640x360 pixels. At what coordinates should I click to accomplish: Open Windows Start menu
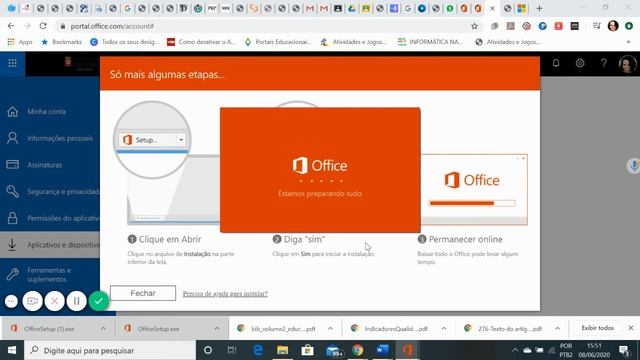point(12,350)
